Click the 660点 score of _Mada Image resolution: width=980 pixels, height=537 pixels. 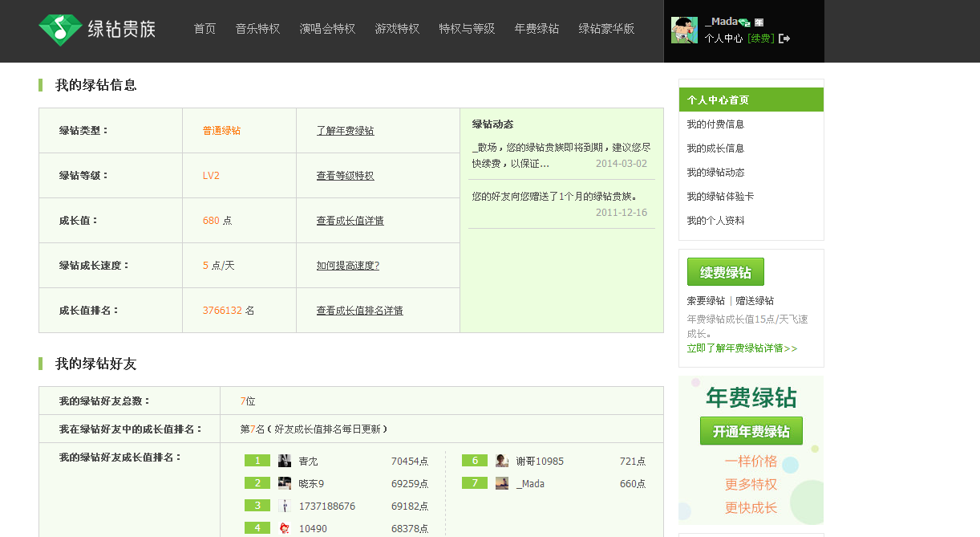[x=633, y=484]
